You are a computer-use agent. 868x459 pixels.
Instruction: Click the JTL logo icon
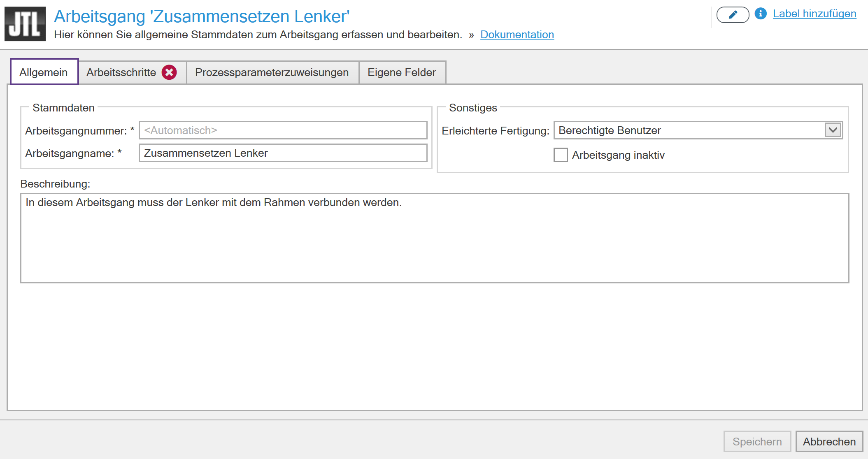[25, 24]
